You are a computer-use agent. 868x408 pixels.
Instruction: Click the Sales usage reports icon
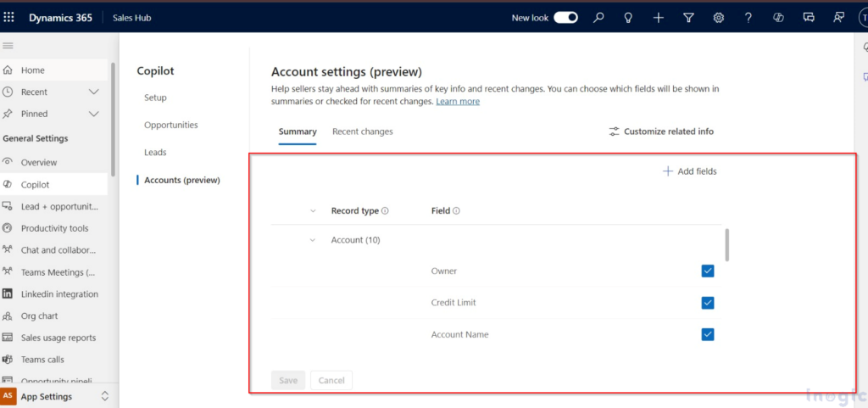[x=8, y=338]
